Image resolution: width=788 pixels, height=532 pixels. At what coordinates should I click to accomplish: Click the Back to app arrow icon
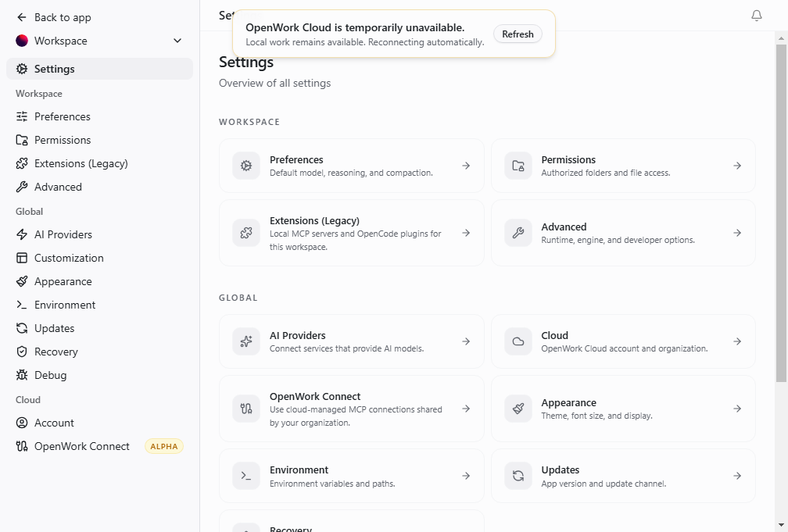tap(22, 18)
